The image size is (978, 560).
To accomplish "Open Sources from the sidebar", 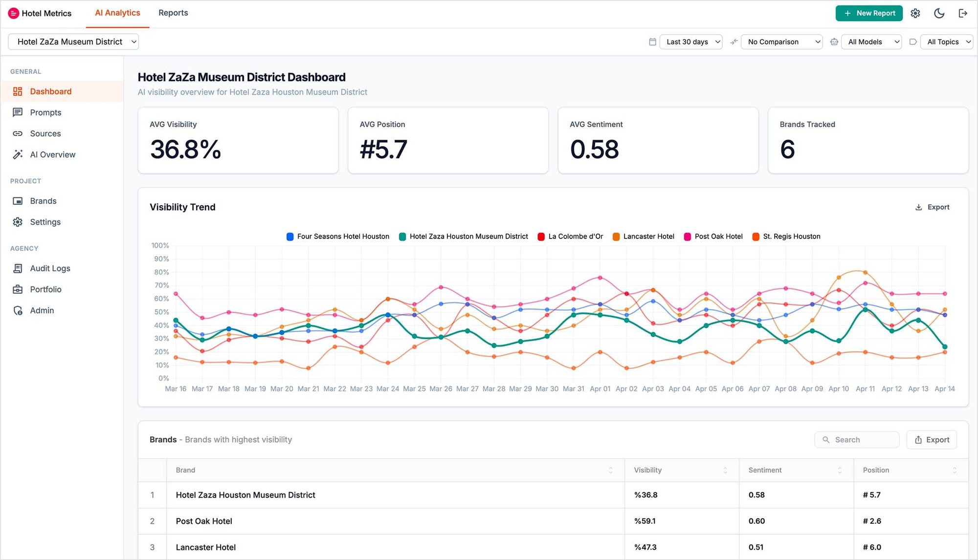I will click(45, 133).
